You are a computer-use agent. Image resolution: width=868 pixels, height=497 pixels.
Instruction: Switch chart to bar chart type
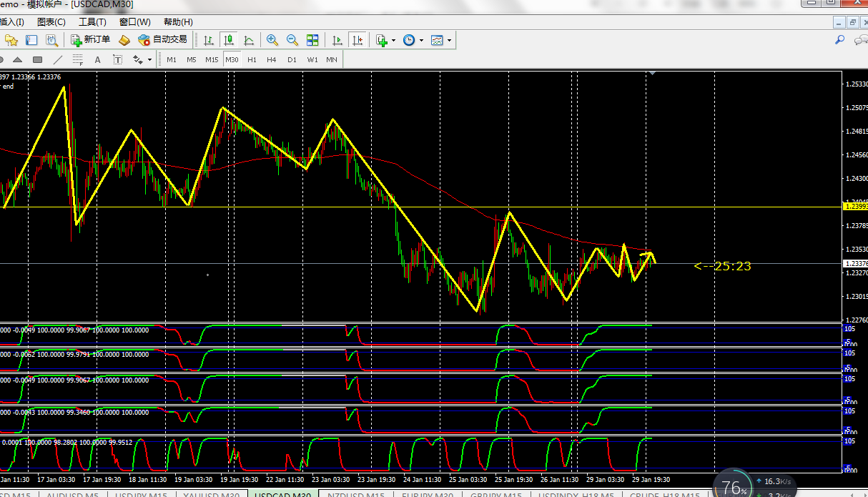[x=208, y=40]
